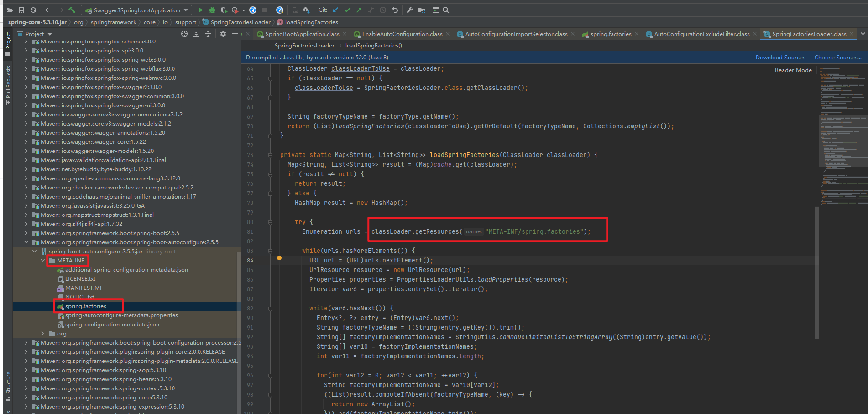Update project with Git blue arrow

(x=335, y=10)
